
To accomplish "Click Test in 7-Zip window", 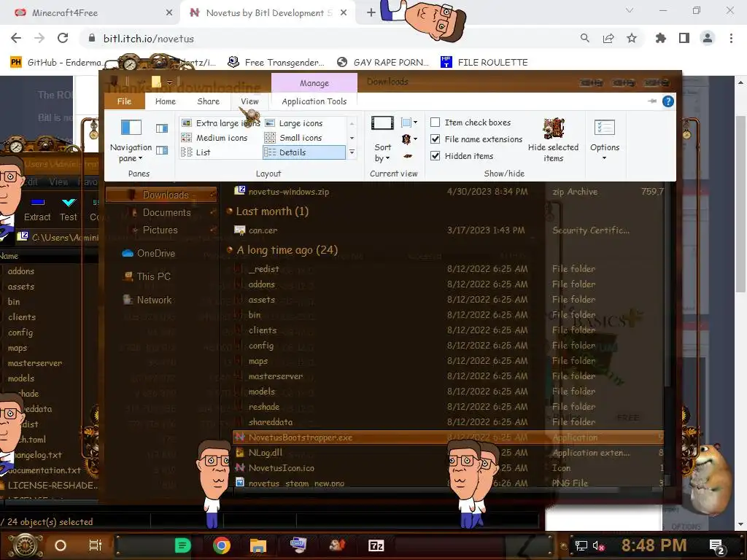I will point(69,209).
